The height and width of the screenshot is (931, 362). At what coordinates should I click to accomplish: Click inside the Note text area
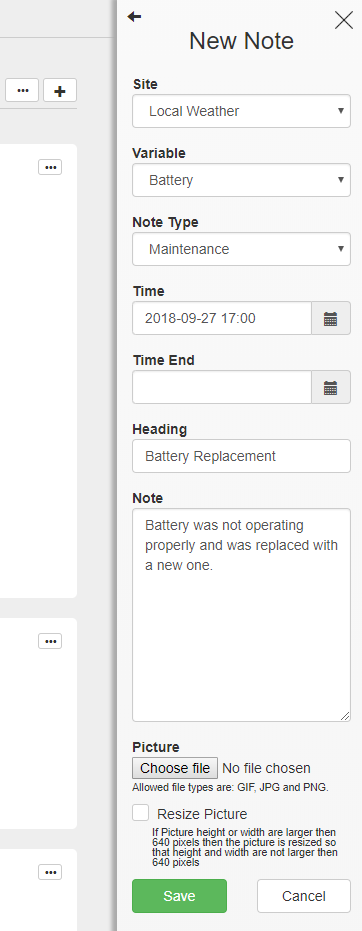tap(242, 615)
